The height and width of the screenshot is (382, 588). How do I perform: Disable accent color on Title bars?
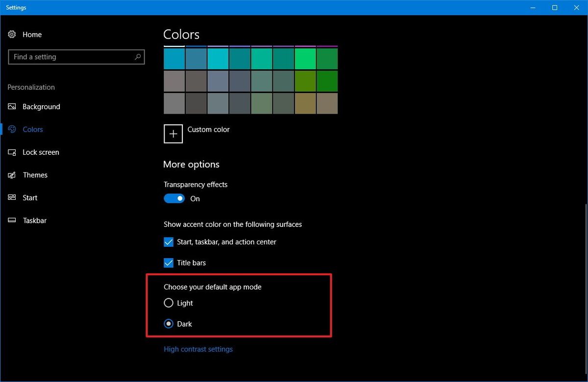[x=168, y=263]
